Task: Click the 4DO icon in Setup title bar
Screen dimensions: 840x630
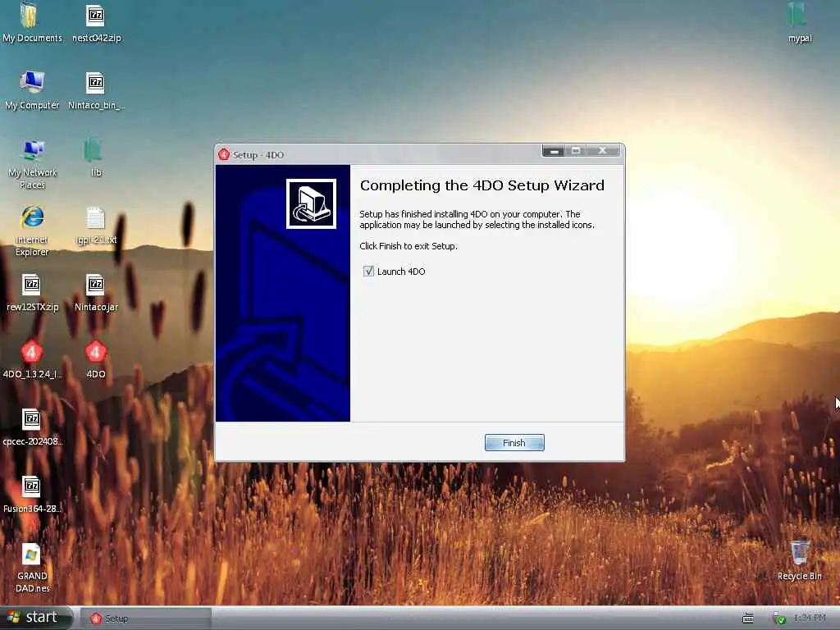Action: tap(224, 154)
